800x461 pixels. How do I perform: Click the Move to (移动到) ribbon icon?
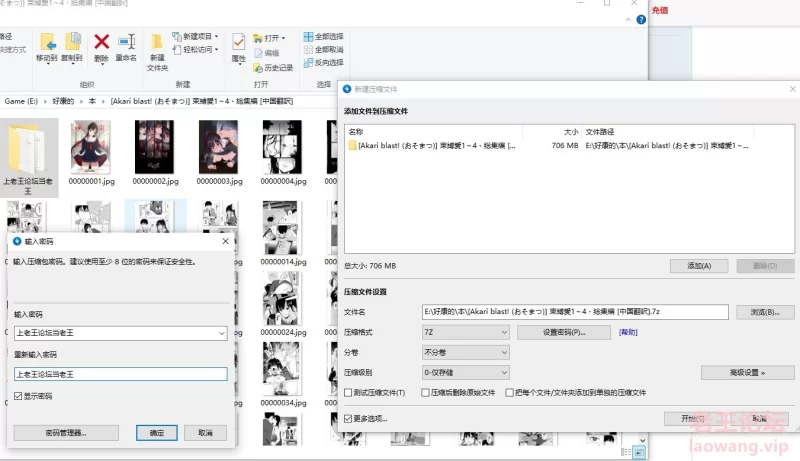[x=47, y=47]
